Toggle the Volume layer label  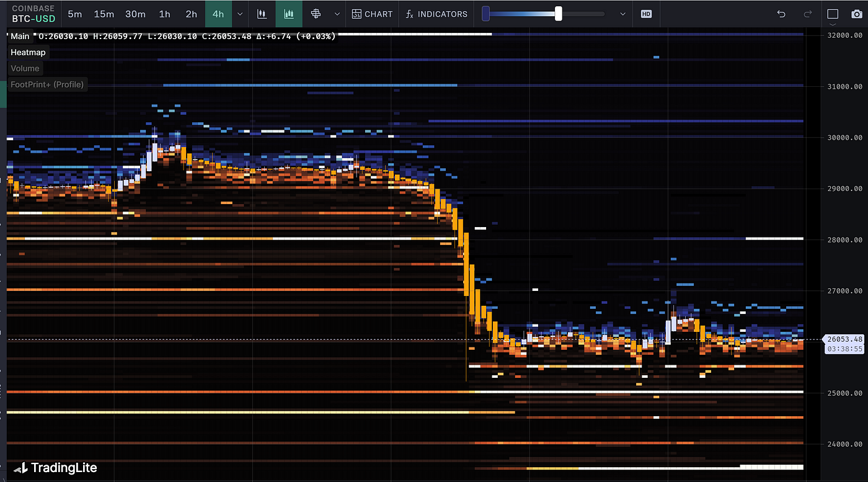pyautogui.click(x=25, y=68)
